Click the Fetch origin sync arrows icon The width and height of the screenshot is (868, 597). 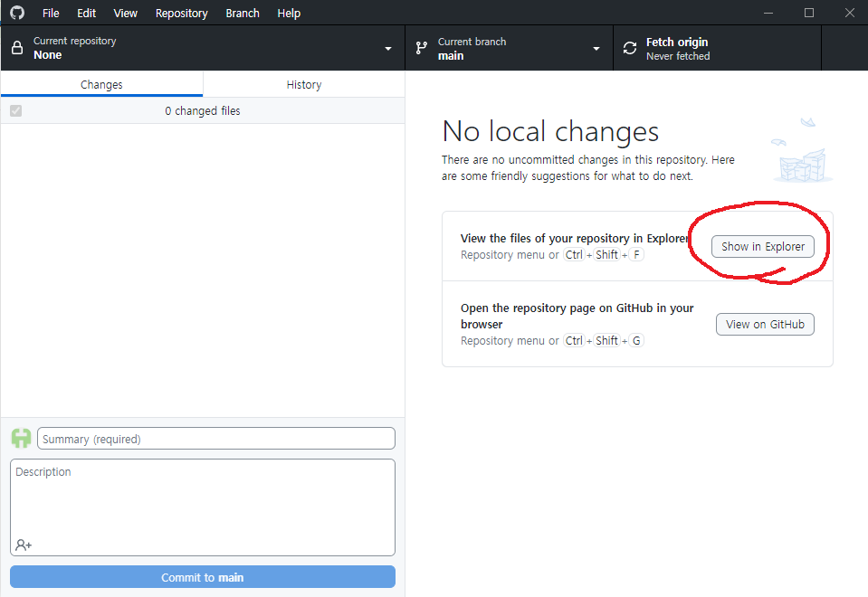[630, 48]
